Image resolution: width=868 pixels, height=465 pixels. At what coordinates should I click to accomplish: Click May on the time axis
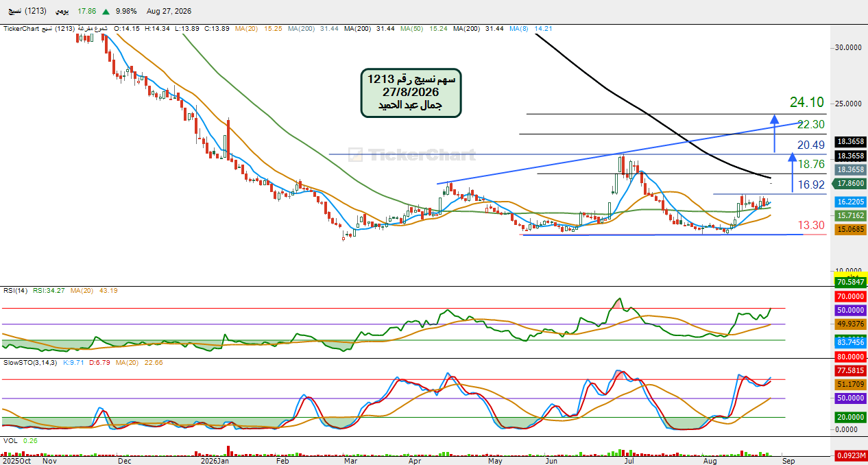pyautogui.click(x=495, y=461)
